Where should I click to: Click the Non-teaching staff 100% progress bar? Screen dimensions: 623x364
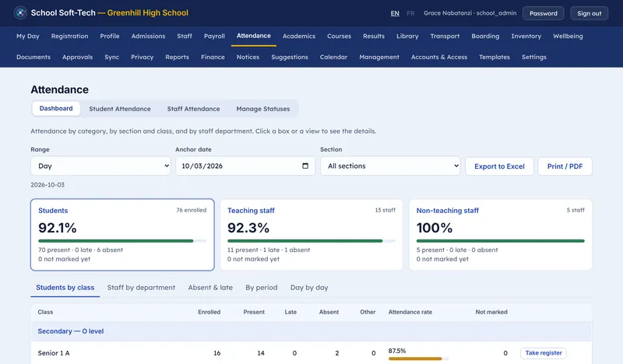(500, 241)
